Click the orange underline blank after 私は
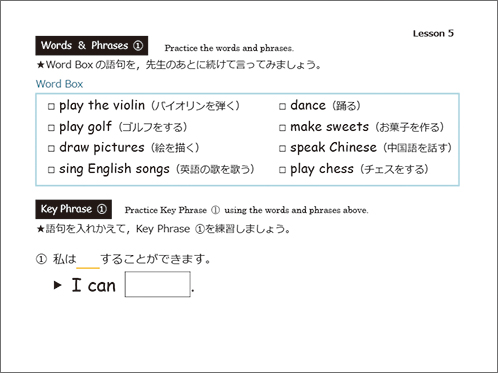The image size is (498, 373). (x=88, y=267)
